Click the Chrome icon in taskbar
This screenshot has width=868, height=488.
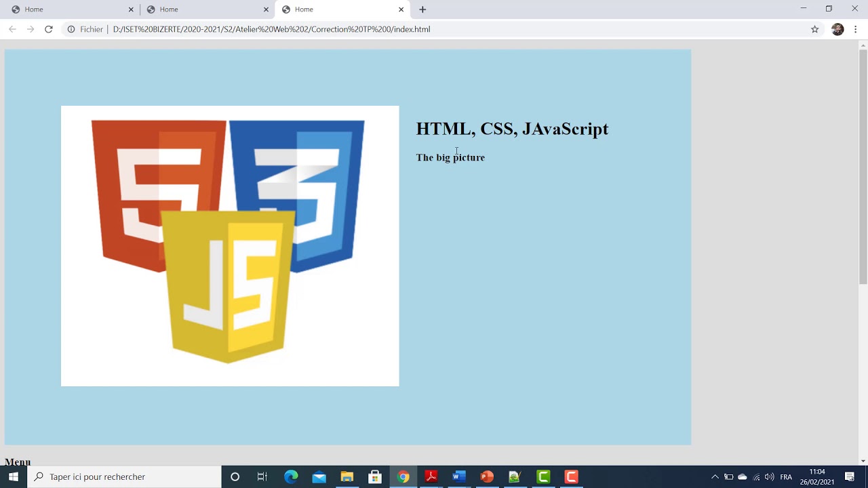pyautogui.click(x=403, y=476)
